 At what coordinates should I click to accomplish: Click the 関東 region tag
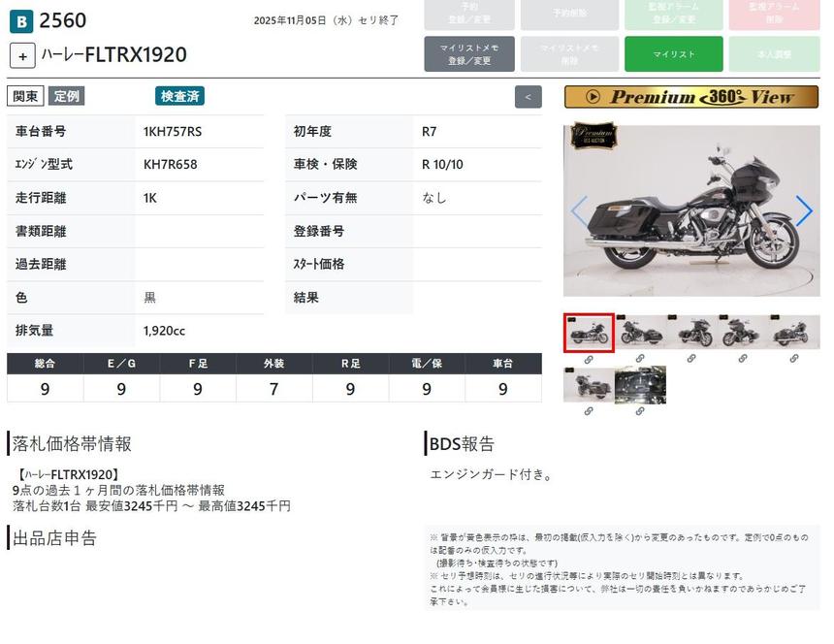[25, 96]
